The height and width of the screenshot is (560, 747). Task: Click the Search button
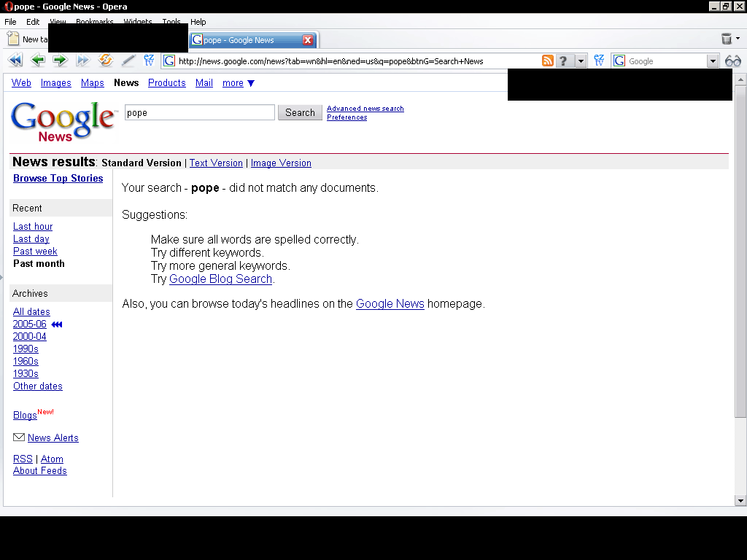coord(300,112)
